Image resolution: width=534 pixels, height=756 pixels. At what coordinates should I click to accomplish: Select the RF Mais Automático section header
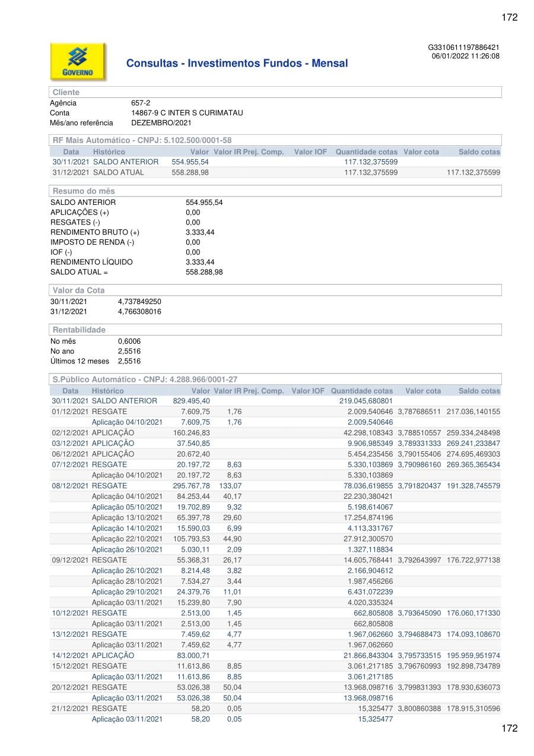(142, 141)
